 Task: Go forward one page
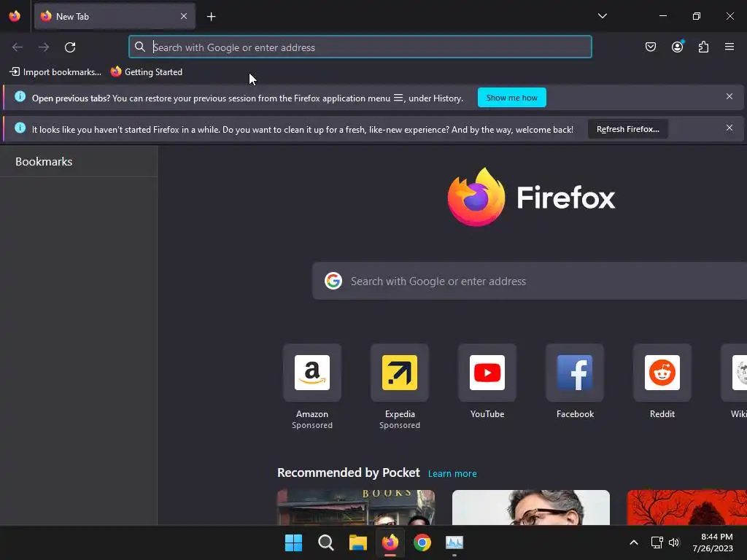coord(44,47)
